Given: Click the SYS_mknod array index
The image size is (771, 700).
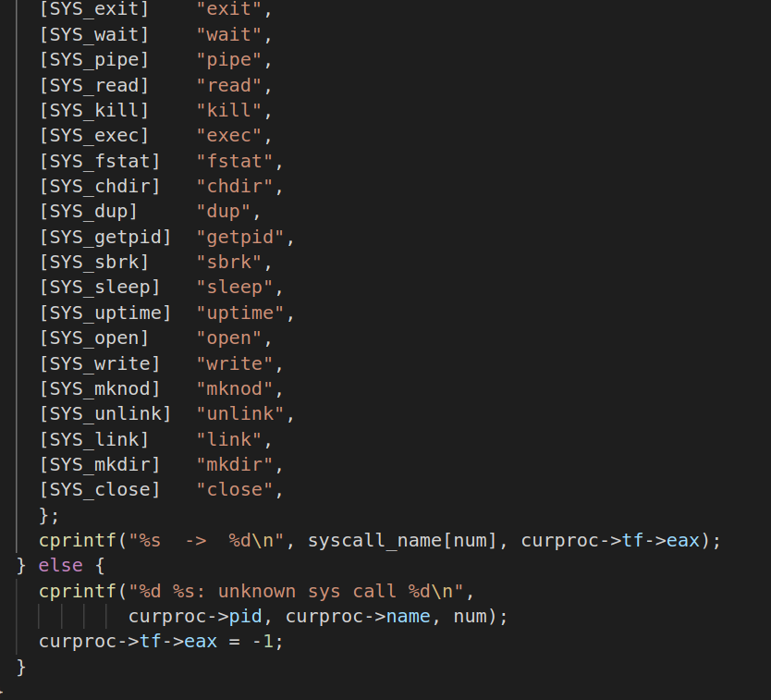Looking at the screenshot, I should pyautogui.click(x=99, y=388).
